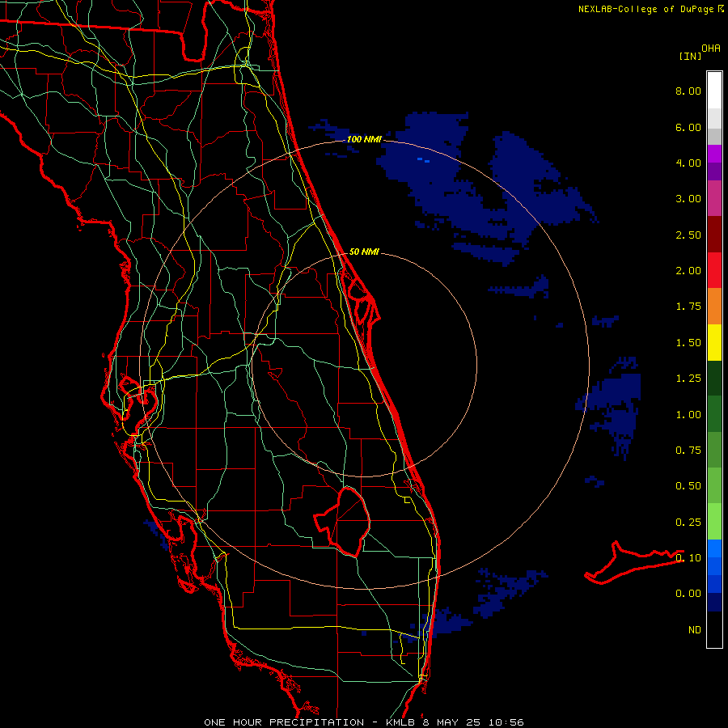
Task: Select the 1.00 legend value
Action: pos(688,415)
